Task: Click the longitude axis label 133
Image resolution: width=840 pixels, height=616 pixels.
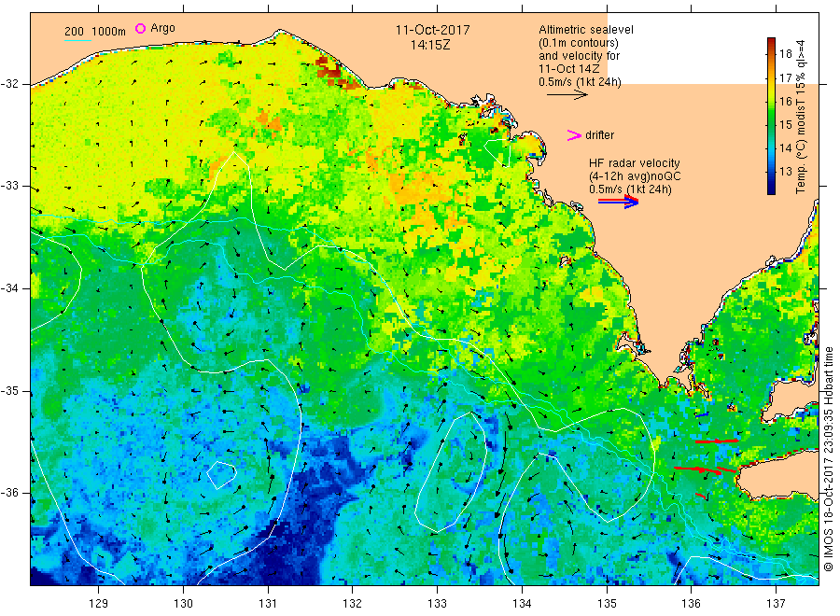Action: [437, 604]
